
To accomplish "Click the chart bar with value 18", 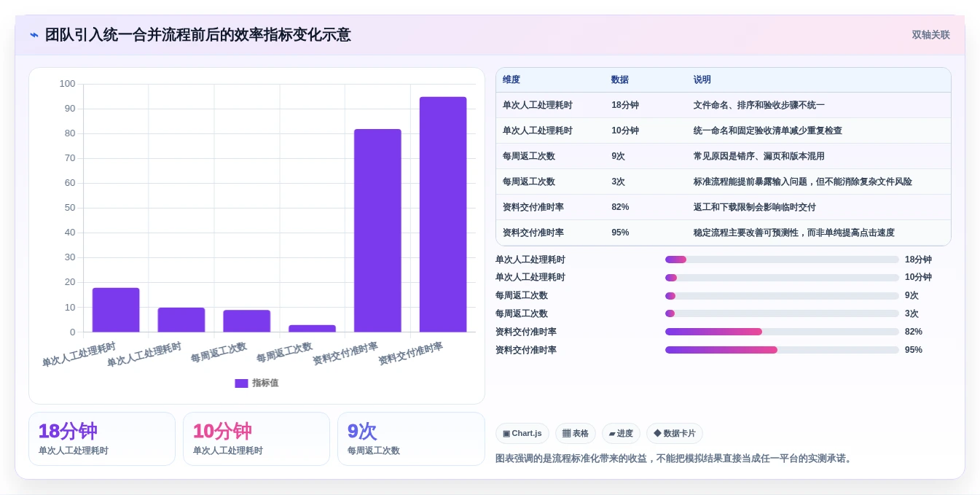I will (x=116, y=310).
